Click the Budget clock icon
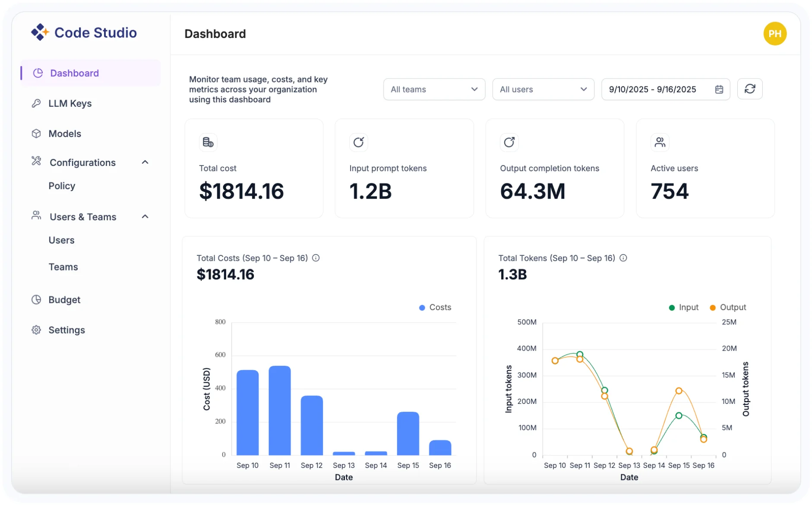812x505 pixels. coord(37,299)
